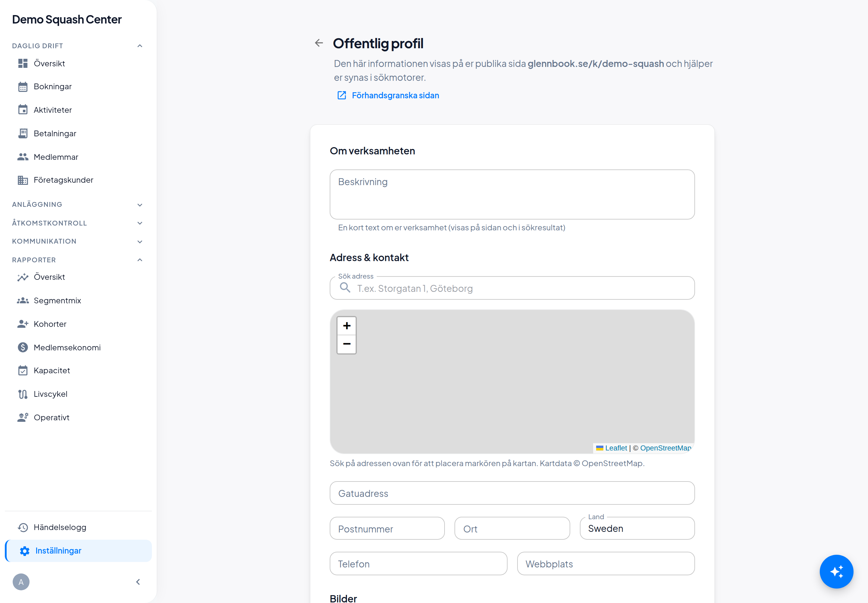Click the Operativt icon
Screen dimensions: 868x603
(x=23, y=418)
